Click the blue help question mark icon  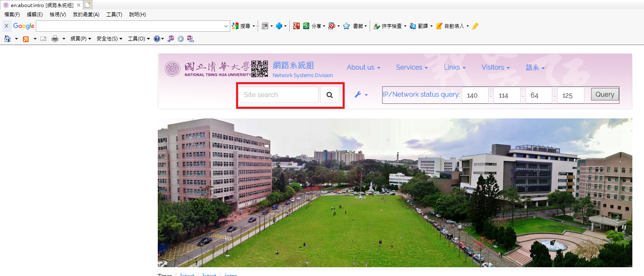(157, 39)
